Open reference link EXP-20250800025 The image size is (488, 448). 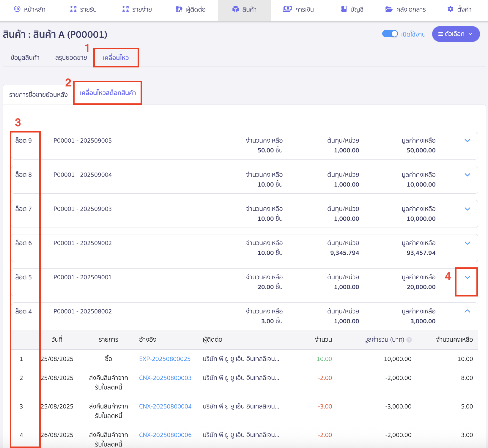165,359
